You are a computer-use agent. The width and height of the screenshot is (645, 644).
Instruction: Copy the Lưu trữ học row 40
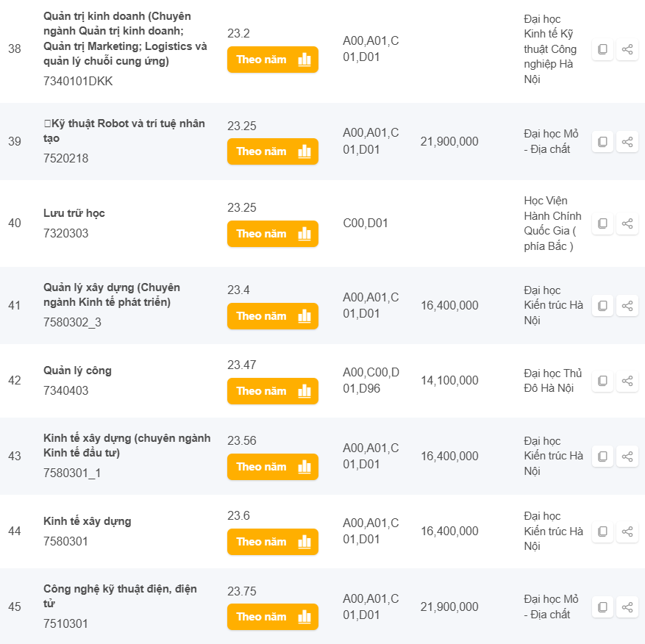tap(602, 223)
